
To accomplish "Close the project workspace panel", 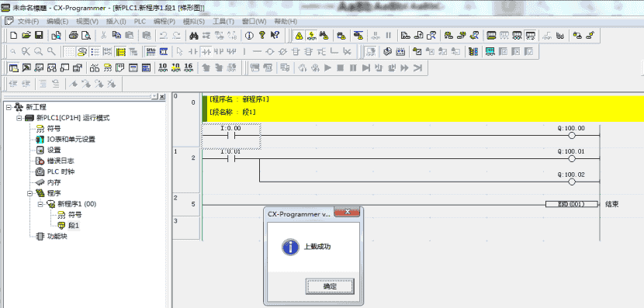I will pos(162,96).
